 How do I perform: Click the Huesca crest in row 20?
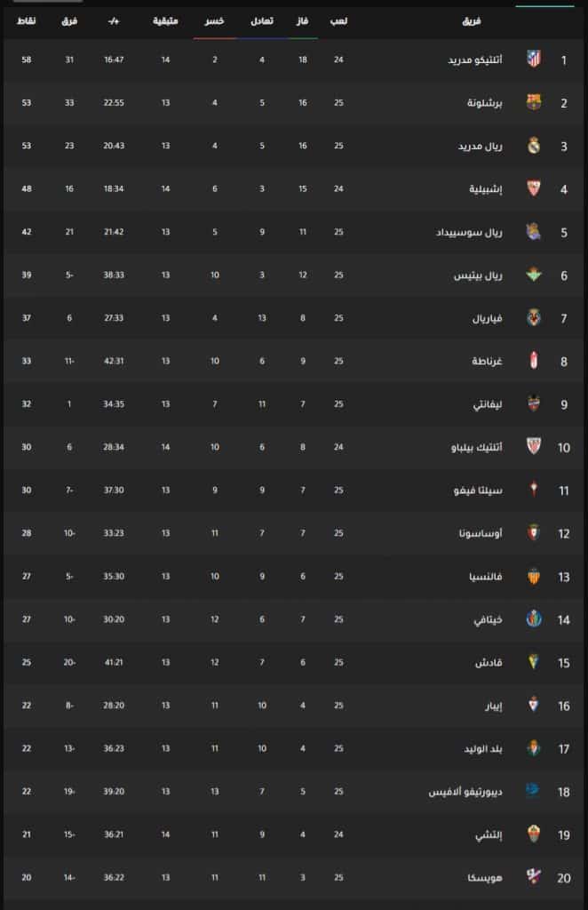[534, 877]
